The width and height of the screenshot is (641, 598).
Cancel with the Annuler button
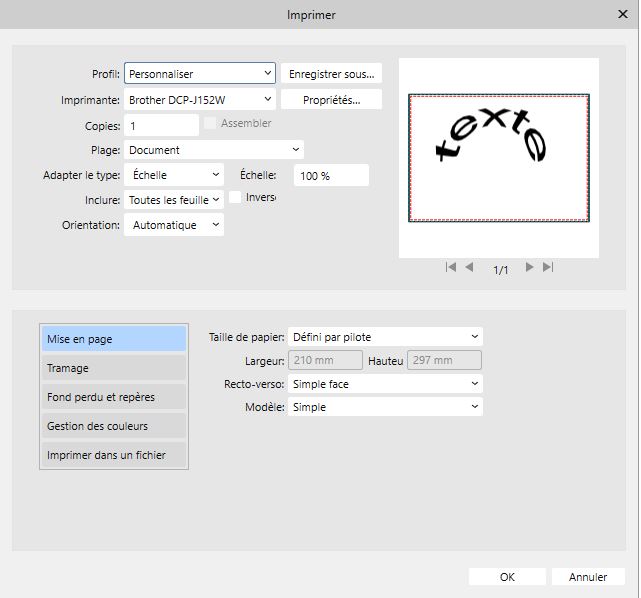(588, 577)
